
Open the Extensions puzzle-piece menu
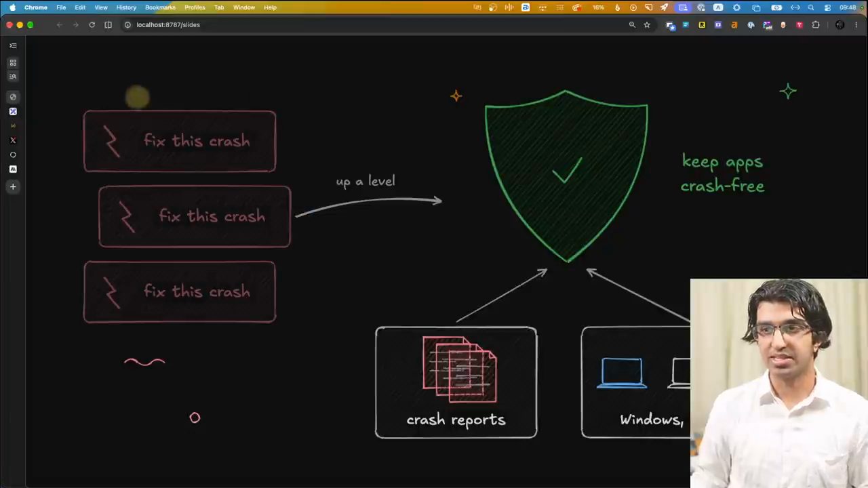pos(816,25)
